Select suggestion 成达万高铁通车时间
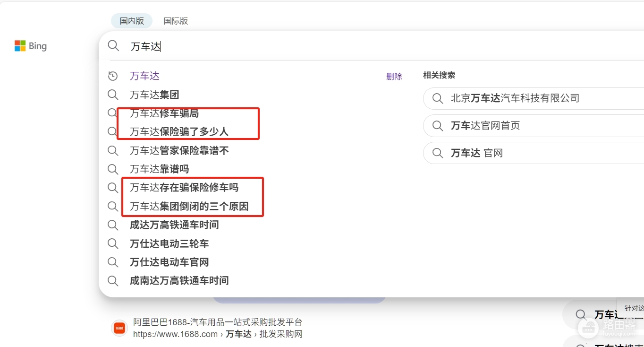Image resolution: width=644 pixels, height=347 pixels. tap(174, 225)
